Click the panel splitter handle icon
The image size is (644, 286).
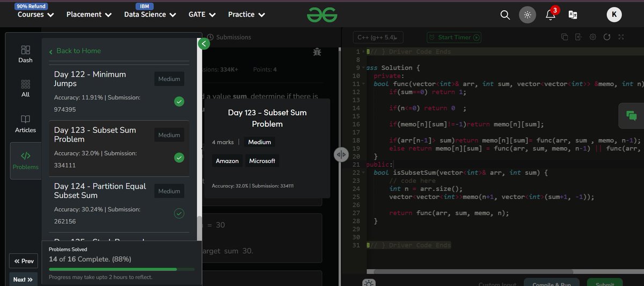click(341, 155)
